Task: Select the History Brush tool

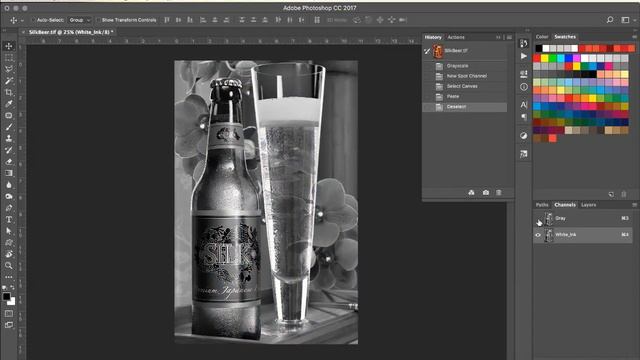Action: click(9, 150)
